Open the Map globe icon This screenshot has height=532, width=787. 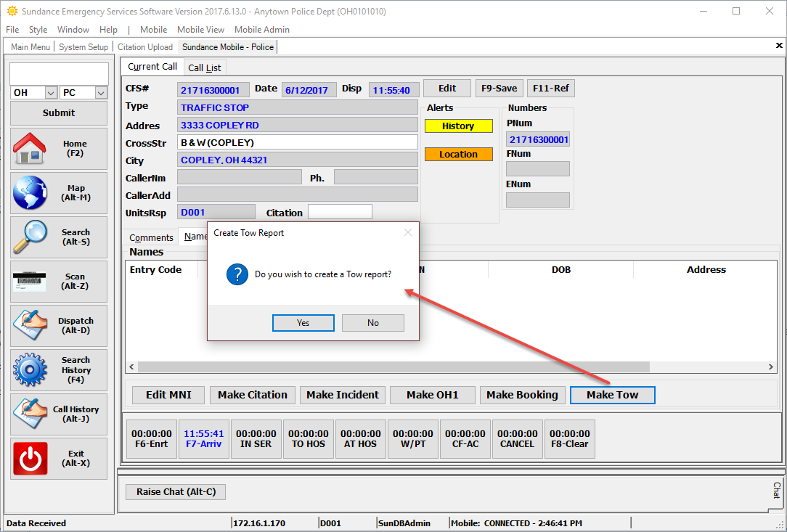point(30,193)
